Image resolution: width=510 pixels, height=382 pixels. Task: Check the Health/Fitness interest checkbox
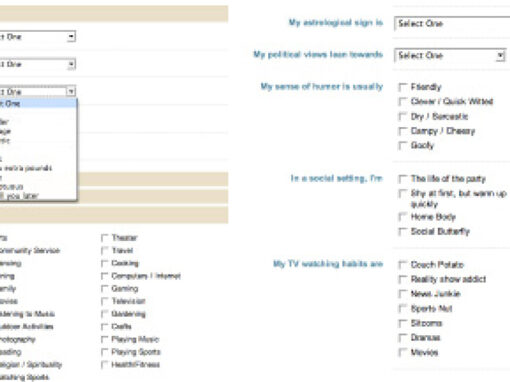click(105, 365)
